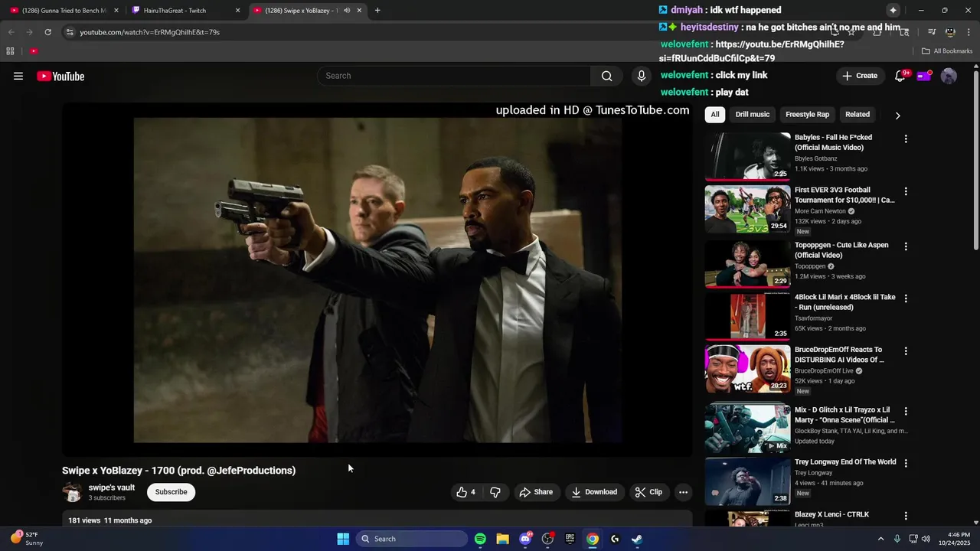Open File Explorer from the taskbar
Screen dimensions: 980x551
pyautogui.click(x=502, y=539)
